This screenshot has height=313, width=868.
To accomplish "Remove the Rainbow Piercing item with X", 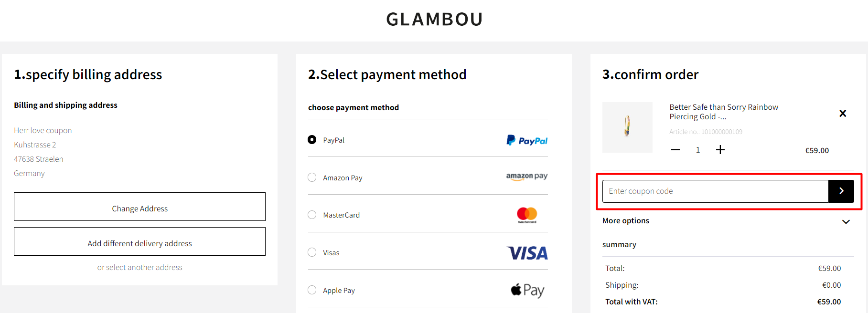I will click(x=843, y=114).
